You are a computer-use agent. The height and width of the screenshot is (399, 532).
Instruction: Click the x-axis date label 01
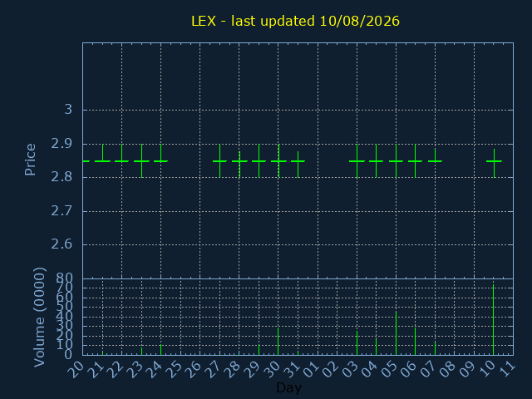(311, 370)
